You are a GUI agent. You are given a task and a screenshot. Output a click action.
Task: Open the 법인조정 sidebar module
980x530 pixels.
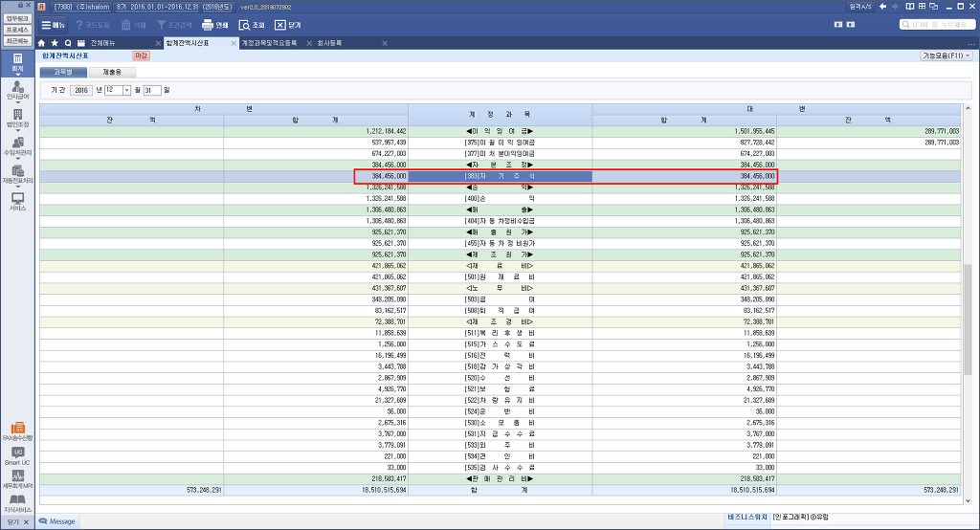(17, 118)
